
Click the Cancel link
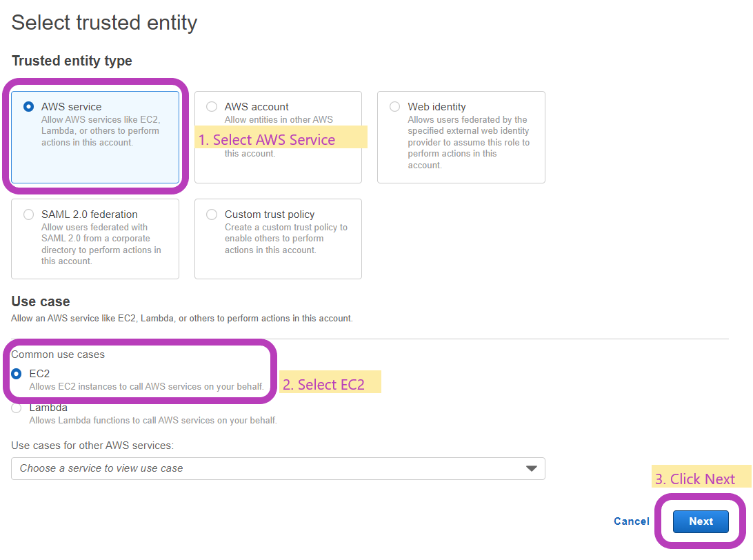pos(631,521)
